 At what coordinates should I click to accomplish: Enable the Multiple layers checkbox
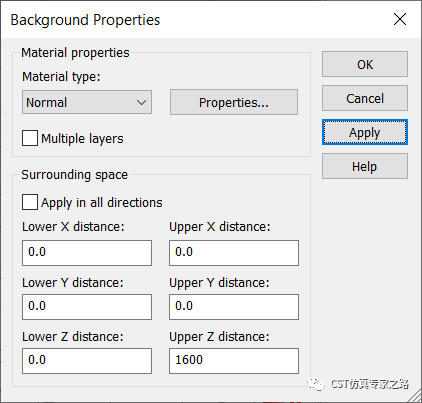(x=30, y=138)
